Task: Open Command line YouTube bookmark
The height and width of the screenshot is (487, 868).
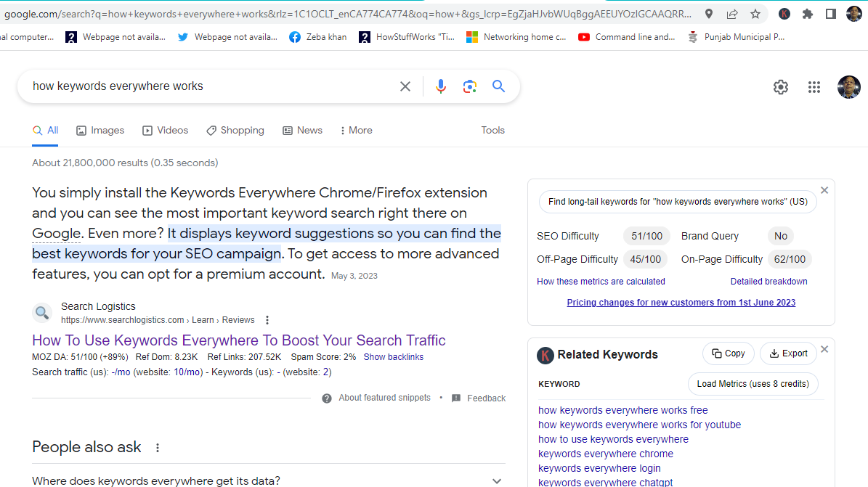Action: pyautogui.click(x=627, y=37)
